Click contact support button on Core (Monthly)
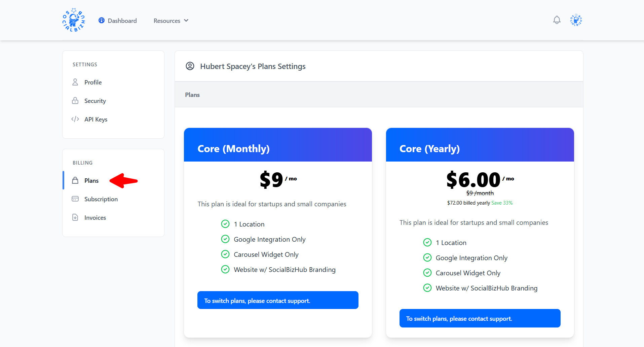The image size is (644, 347). click(x=278, y=300)
